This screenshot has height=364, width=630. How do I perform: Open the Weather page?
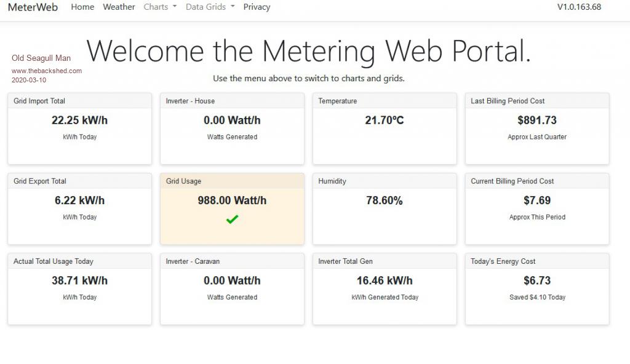(119, 7)
